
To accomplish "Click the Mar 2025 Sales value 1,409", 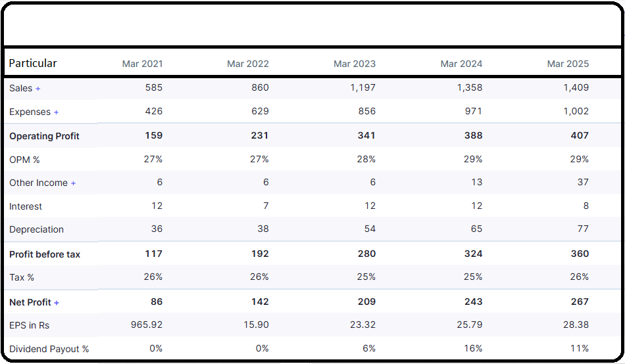I will (576, 87).
